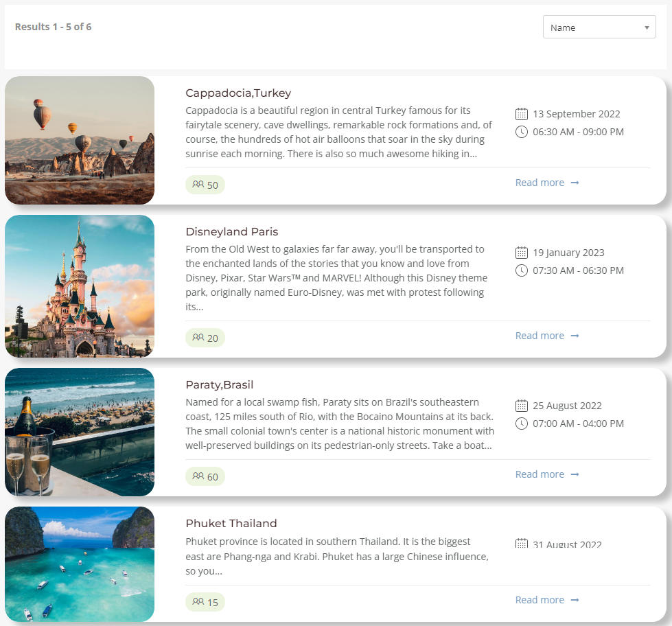This screenshot has width=672, height=626.
Task: Click the calendar icon beside 25 August 2022
Action: [x=522, y=406]
